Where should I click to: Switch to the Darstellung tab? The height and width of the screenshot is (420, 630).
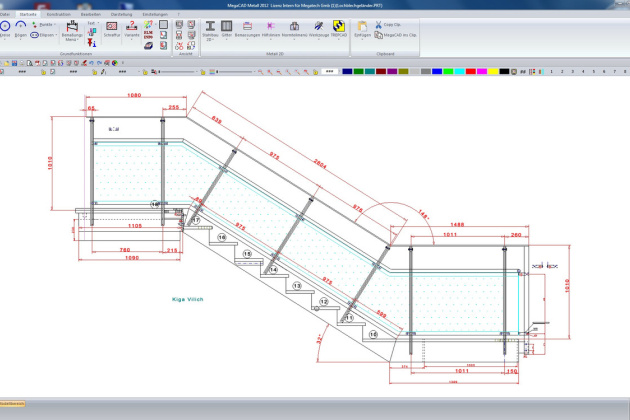click(121, 14)
